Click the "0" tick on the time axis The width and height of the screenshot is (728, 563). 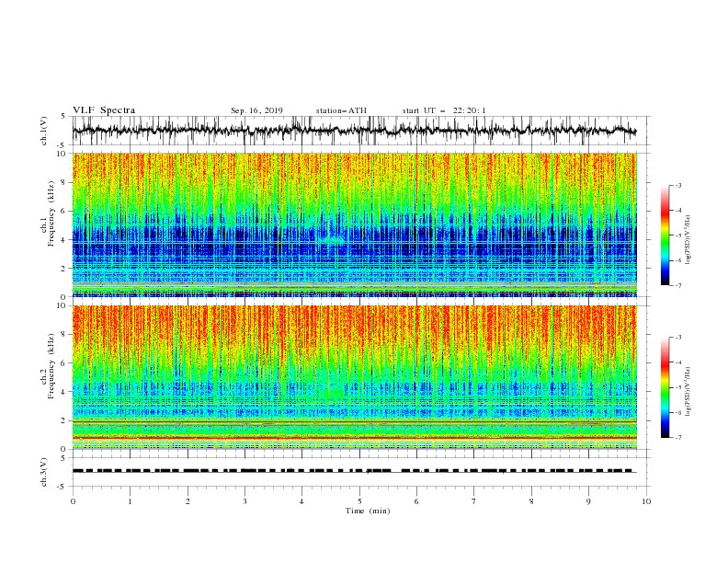click(73, 501)
